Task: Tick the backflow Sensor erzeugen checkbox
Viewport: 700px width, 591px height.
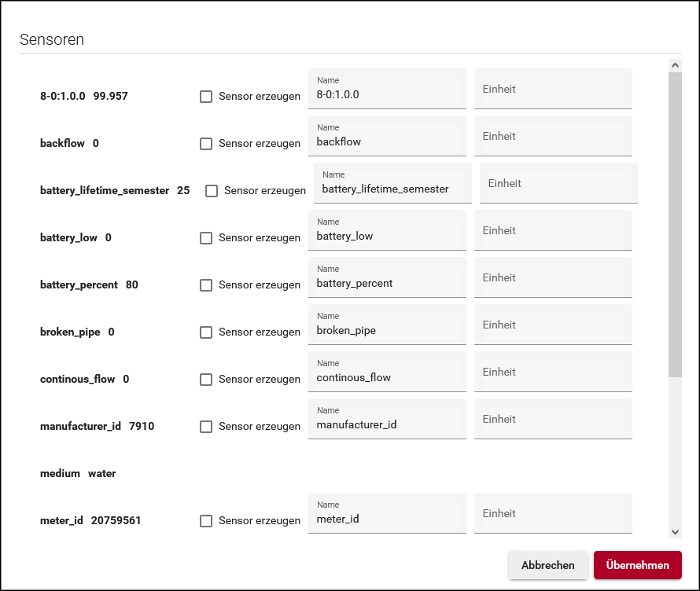Action: coord(206,144)
